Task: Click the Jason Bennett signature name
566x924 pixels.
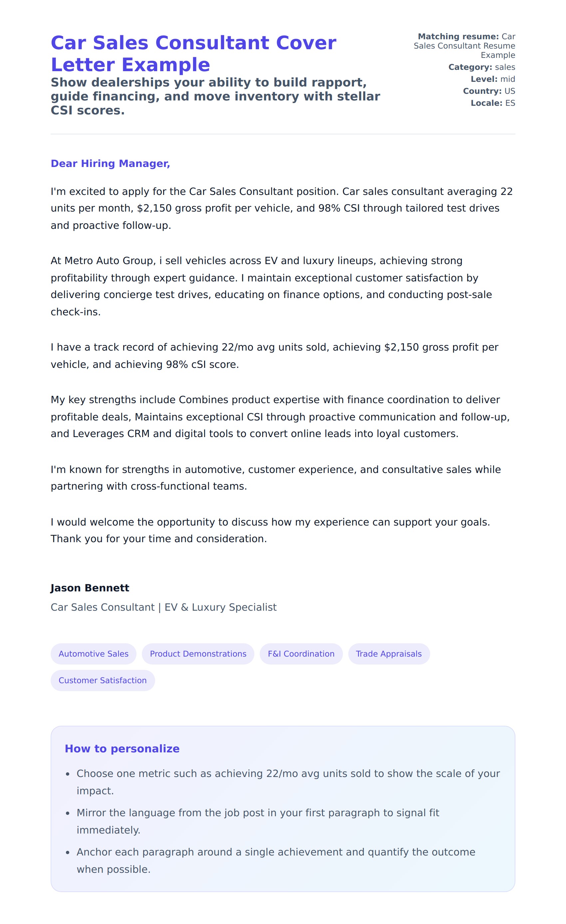Action: click(90, 588)
